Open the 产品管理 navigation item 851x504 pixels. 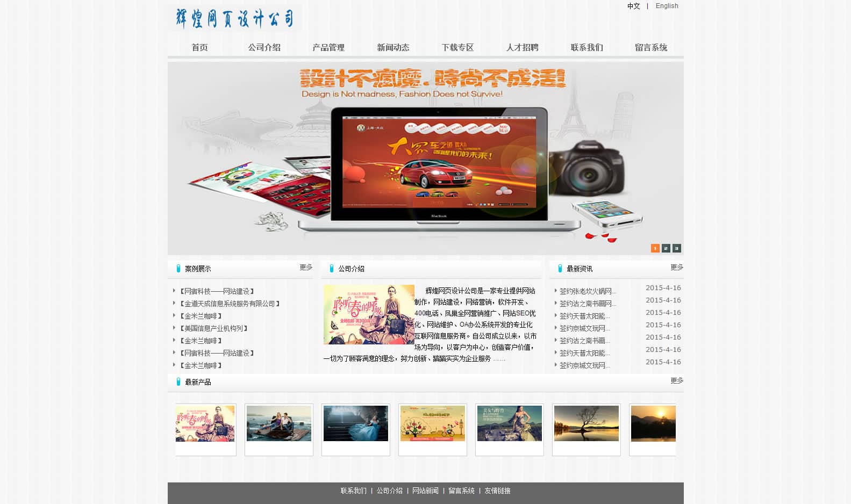[x=328, y=47]
